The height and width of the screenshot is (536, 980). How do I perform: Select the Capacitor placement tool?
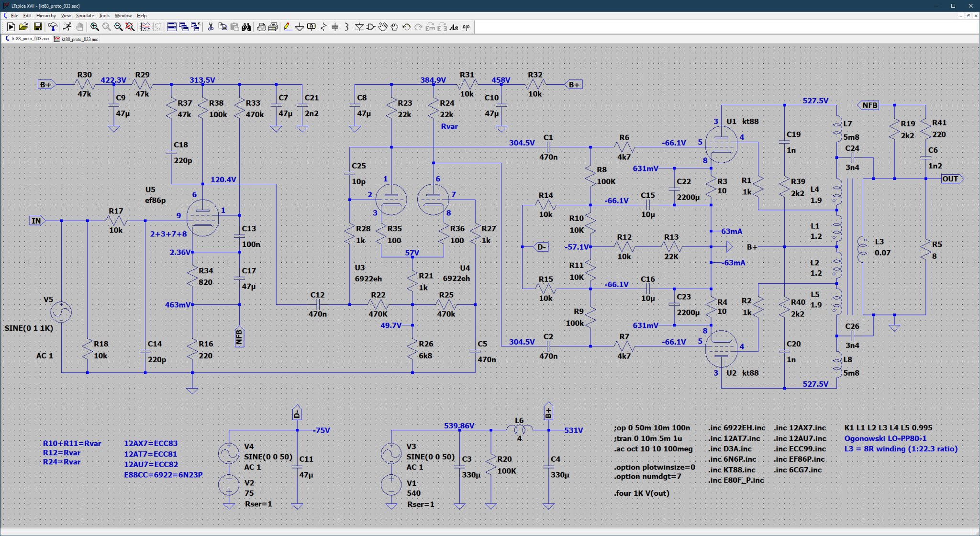(335, 27)
